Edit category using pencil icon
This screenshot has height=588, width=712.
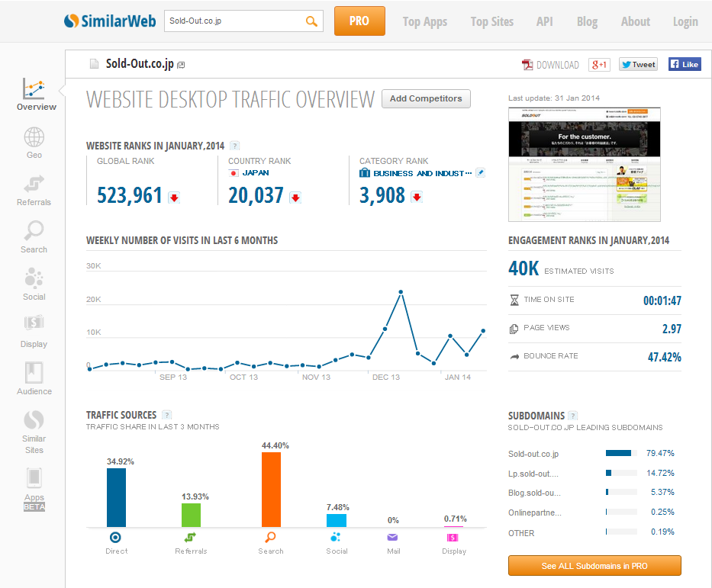point(480,173)
